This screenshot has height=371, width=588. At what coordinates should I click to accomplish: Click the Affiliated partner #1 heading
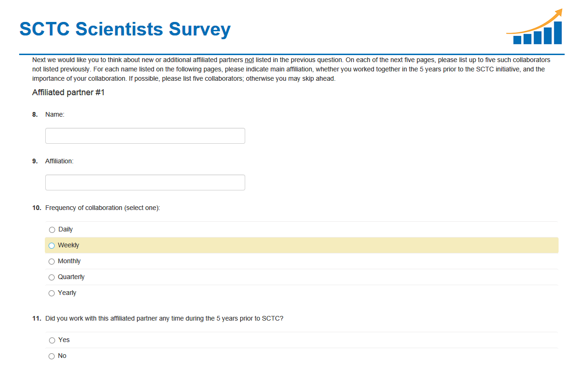[x=68, y=92]
